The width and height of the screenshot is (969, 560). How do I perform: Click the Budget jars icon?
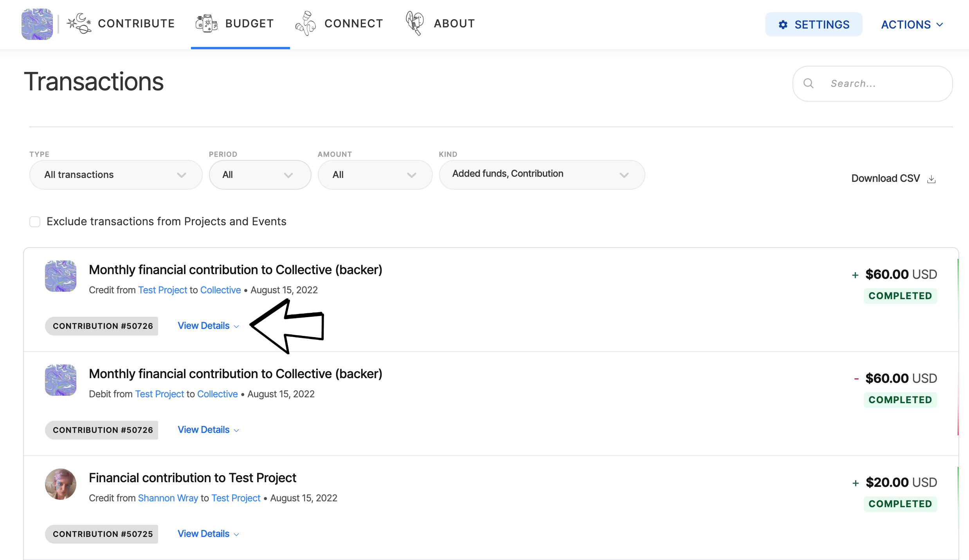pos(206,23)
